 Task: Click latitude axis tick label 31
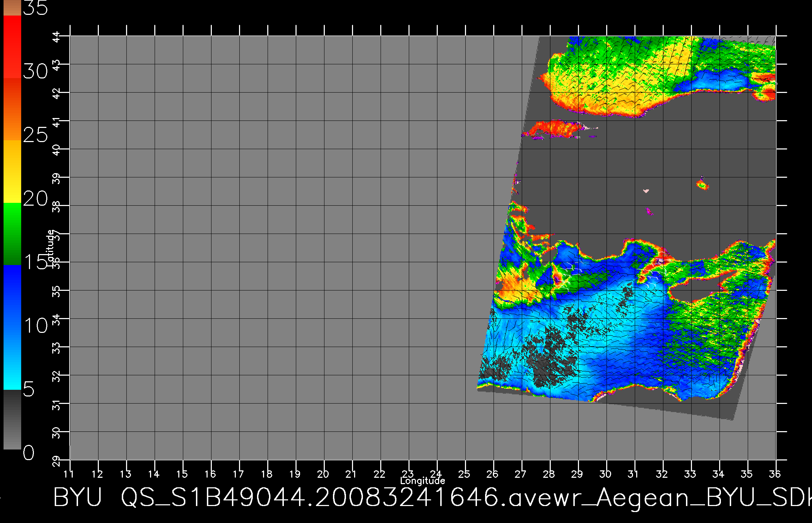tap(57, 405)
